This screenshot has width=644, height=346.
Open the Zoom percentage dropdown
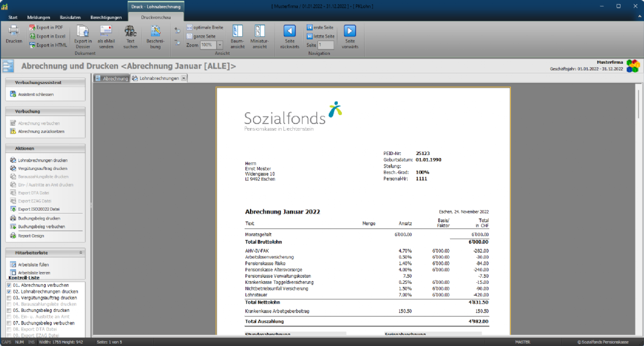coord(220,45)
